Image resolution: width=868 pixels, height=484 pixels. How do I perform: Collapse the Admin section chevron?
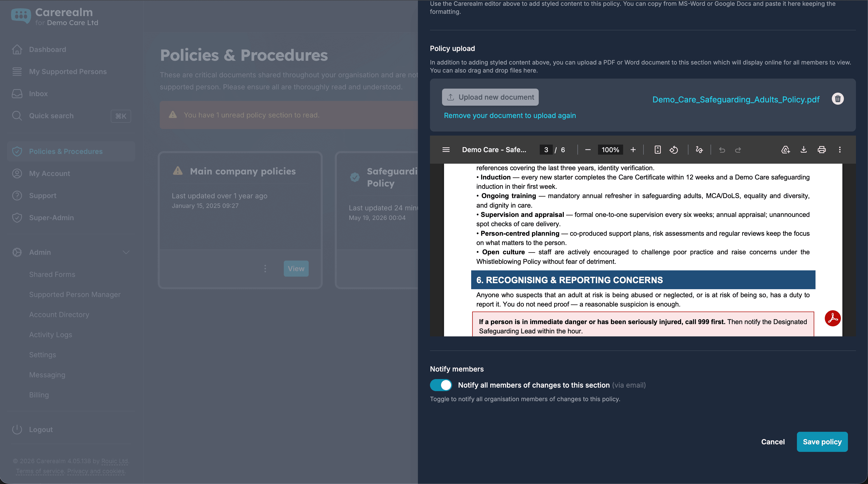126,252
